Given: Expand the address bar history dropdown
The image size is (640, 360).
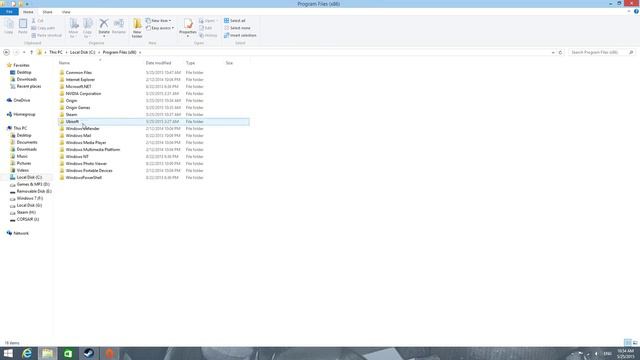Looking at the screenshot, I should [x=553, y=52].
